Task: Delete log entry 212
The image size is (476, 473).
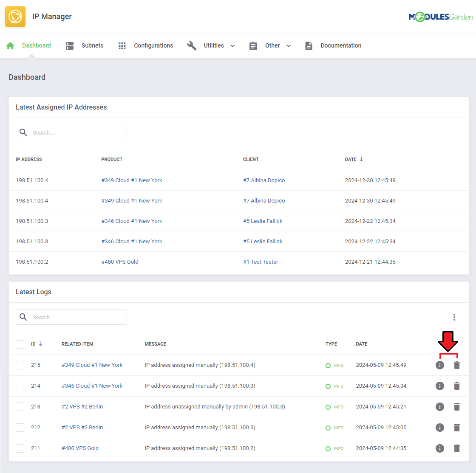Action: click(457, 428)
